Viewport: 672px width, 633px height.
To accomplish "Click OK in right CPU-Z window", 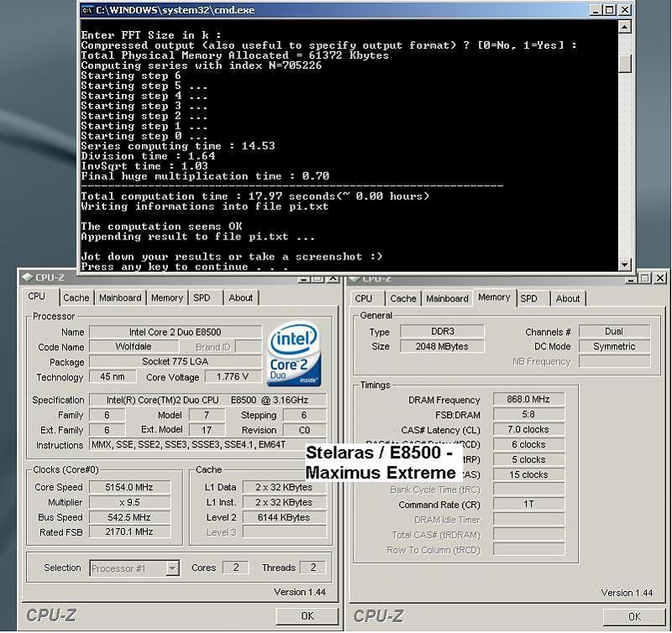I will point(634,617).
